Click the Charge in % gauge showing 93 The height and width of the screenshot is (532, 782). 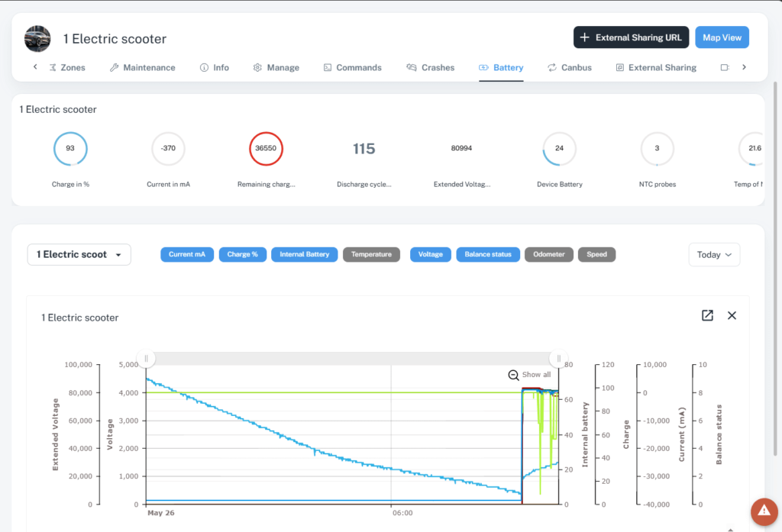click(70, 149)
